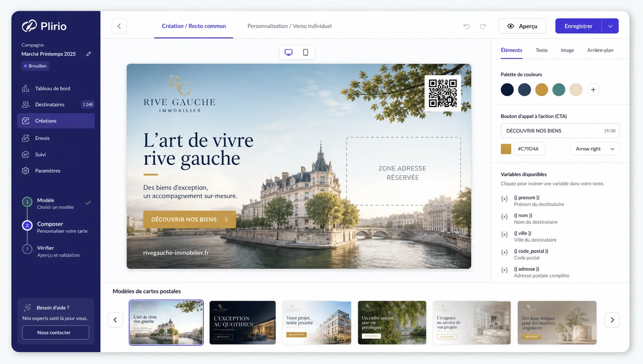Click the Enregistrer save button
Viewport: 643px width, 364px height.
578,26
